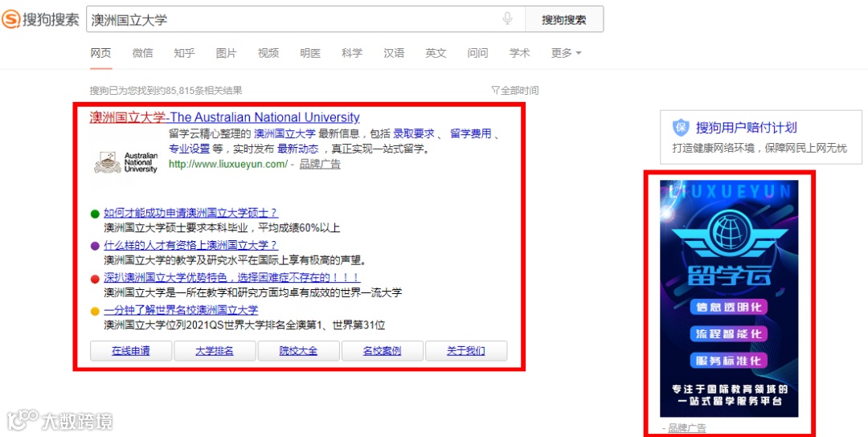
Task: Open link 什么样的人才有资格上澳洲国立大学？
Action: point(191,246)
